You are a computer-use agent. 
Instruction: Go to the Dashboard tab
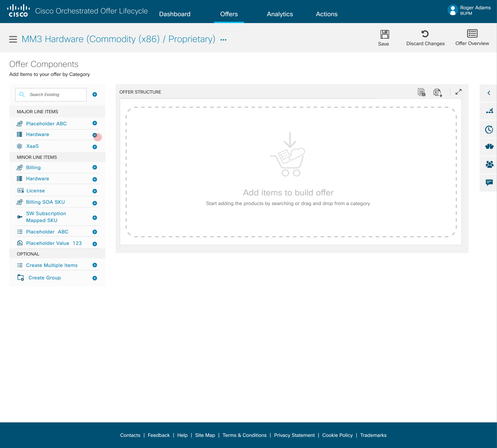(x=175, y=14)
